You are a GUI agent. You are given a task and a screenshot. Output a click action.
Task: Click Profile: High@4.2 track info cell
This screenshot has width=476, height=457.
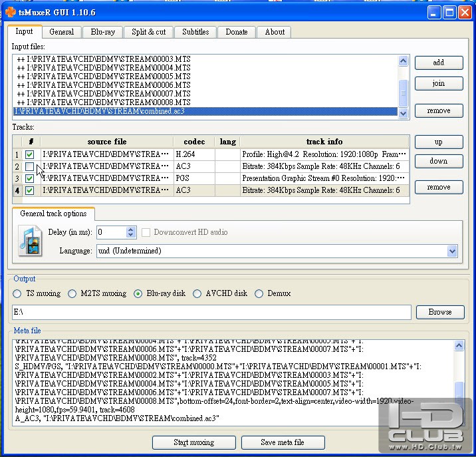[324, 154]
